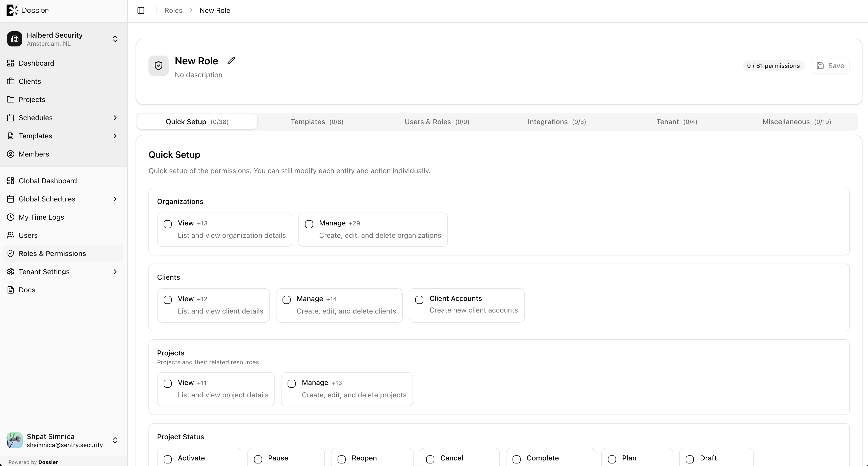Click the No description text
Screen dimensions: 868x466
click(x=198, y=75)
